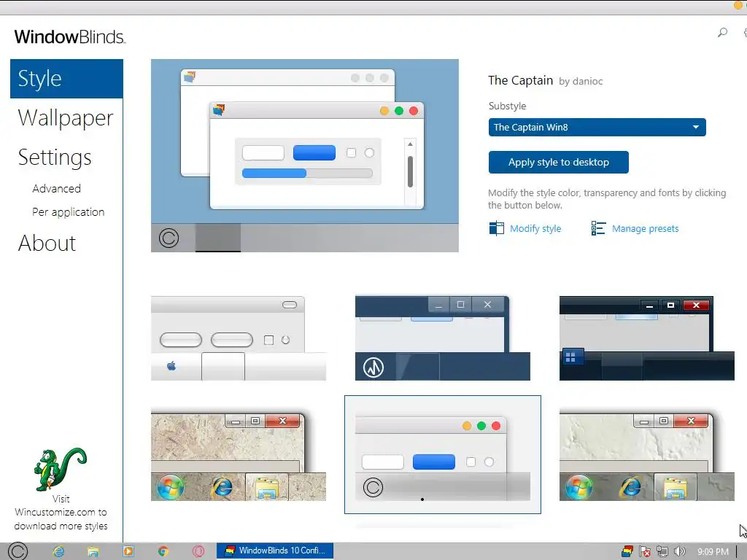This screenshot has height=560, width=747.
Task: Open the Start button on taskbar
Action: (18, 551)
